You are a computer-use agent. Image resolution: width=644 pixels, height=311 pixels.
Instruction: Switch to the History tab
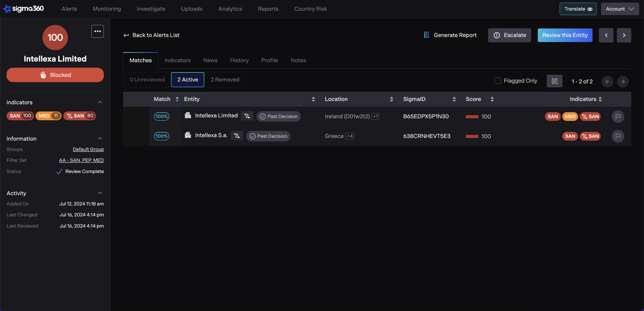(x=239, y=60)
